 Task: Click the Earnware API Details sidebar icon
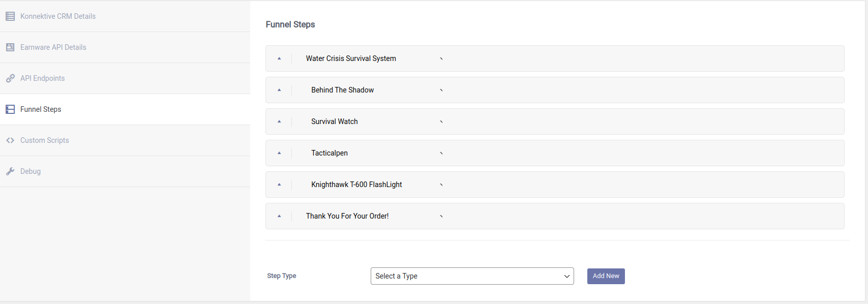(x=10, y=47)
